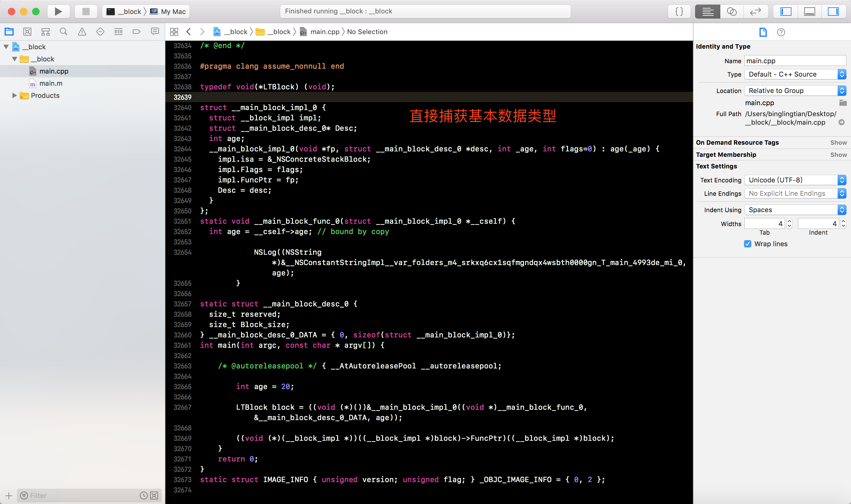This screenshot has height=504, width=851.
Task: Open the file Type dropdown
Action: coord(795,74)
